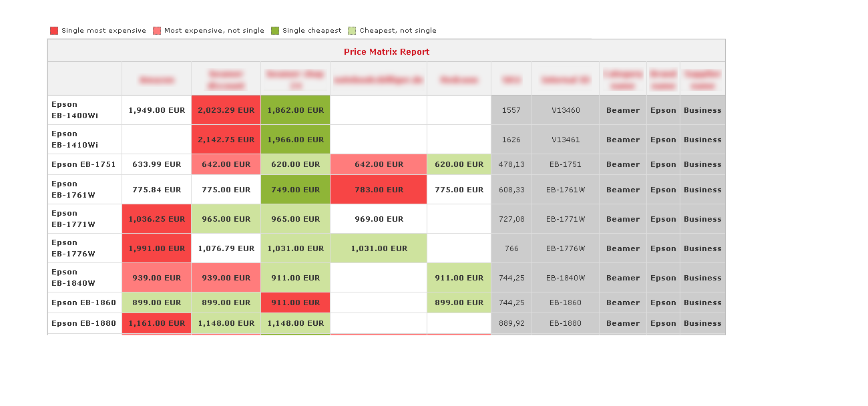
Task: Click the gray EB-1761W internal ID cell
Action: [566, 190]
